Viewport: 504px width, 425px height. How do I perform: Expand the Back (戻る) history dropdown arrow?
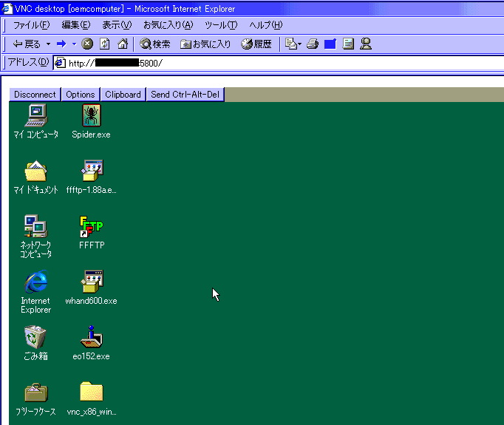[x=49, y=44]
